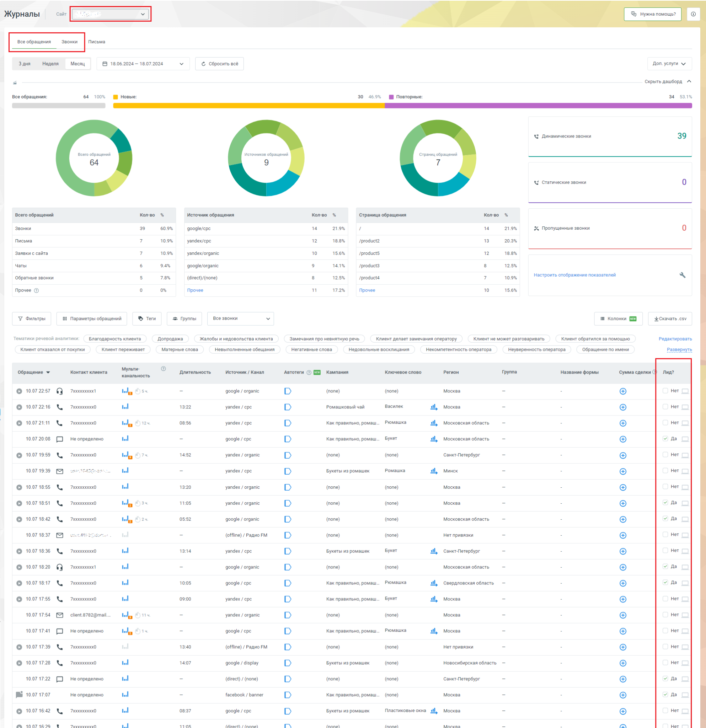Select Благодарность клиента topic chip

pos(115,339)
